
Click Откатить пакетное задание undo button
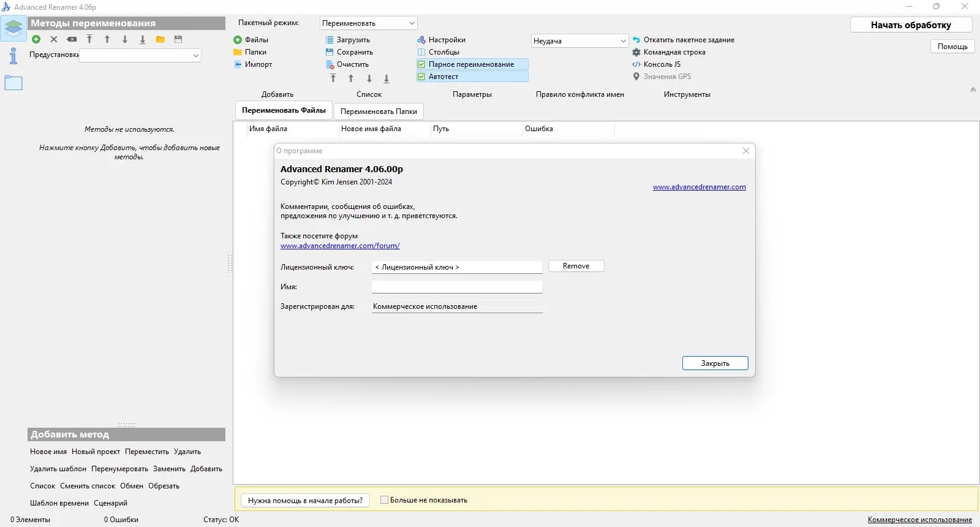pyautogui.click(x=684, y=40)
